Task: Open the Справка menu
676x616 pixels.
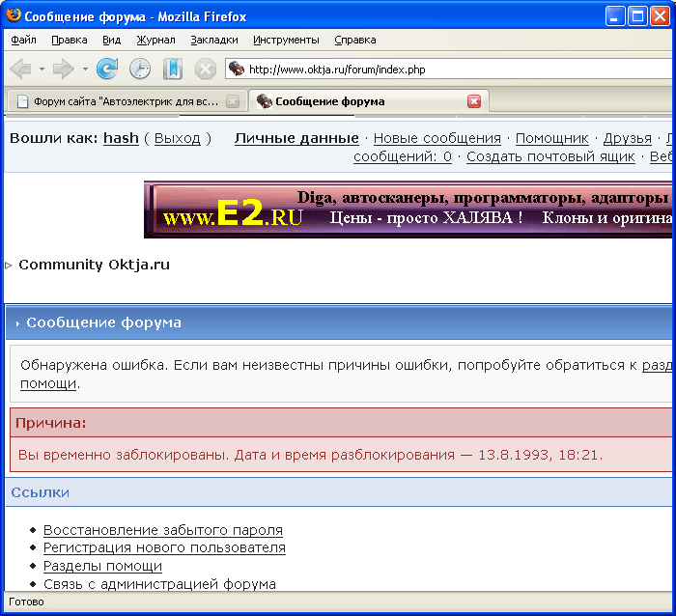Action: (355, 41)
